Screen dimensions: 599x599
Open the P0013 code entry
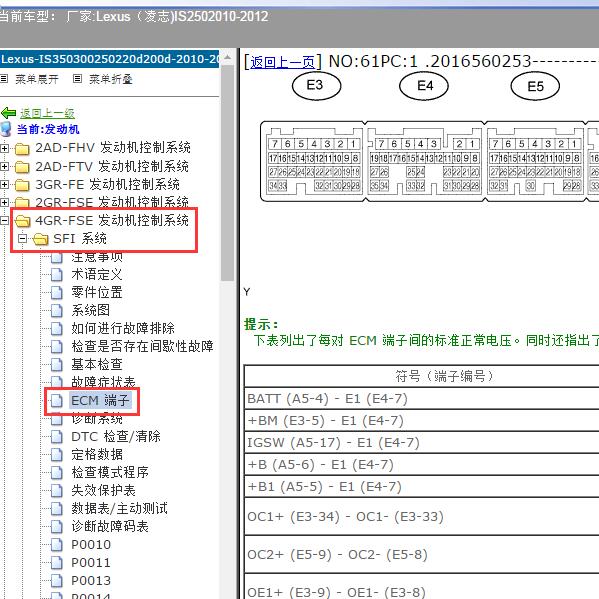(91, 581)
